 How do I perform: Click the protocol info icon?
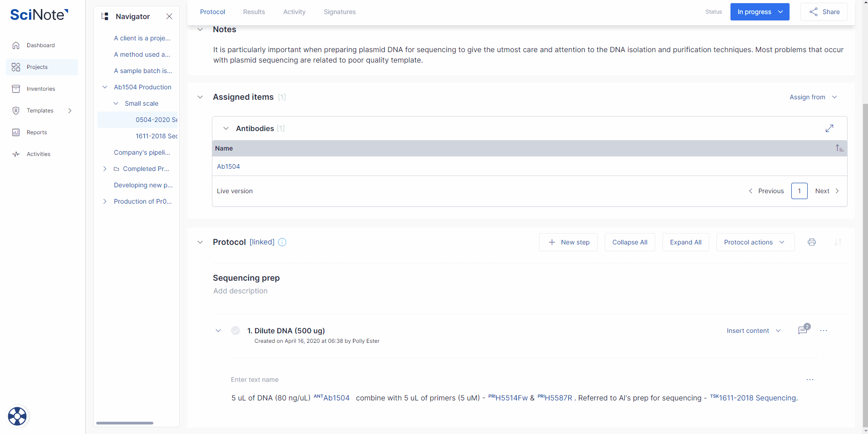pos(282,242)
